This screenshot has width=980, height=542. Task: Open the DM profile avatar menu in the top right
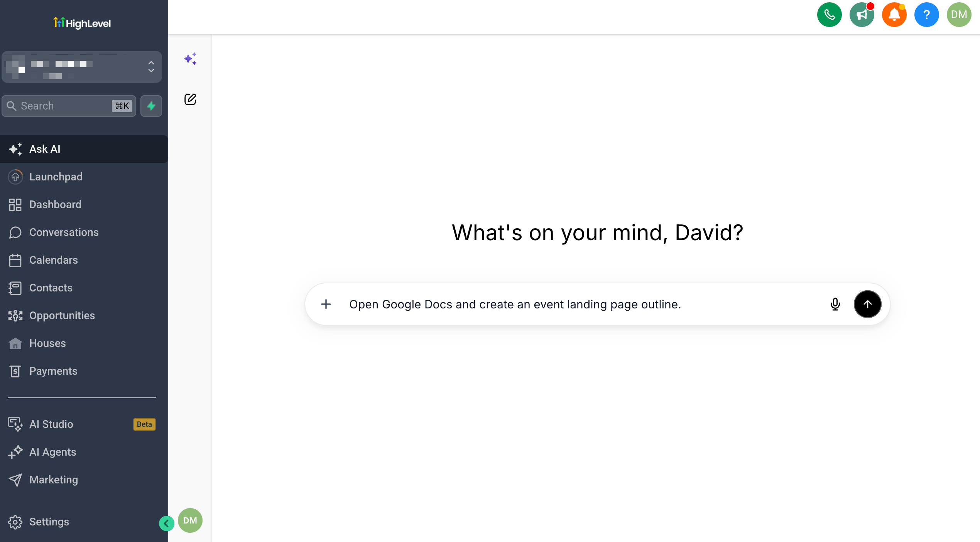pos(959,15)
